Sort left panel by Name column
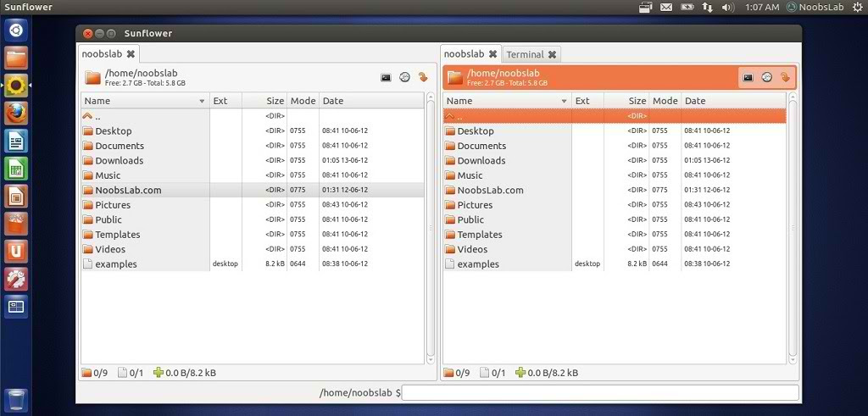The width and height of the screenshot is (868, 416). (x=145, y=101)
